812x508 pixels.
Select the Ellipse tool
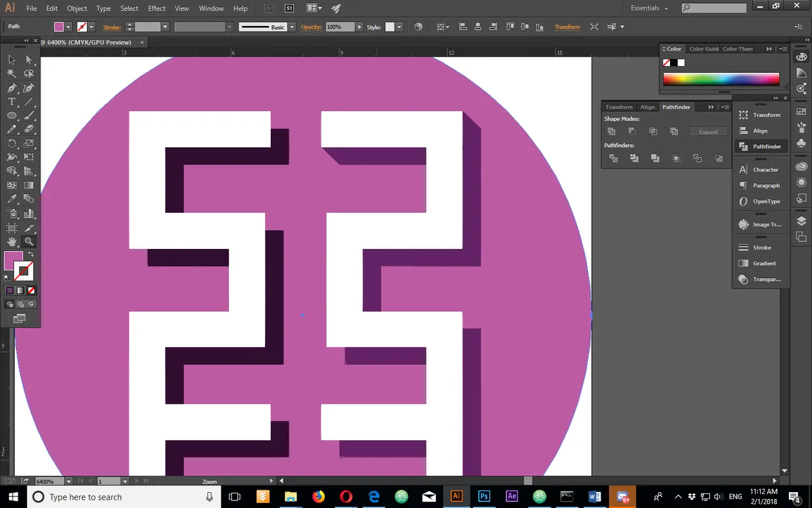(11, 116)
